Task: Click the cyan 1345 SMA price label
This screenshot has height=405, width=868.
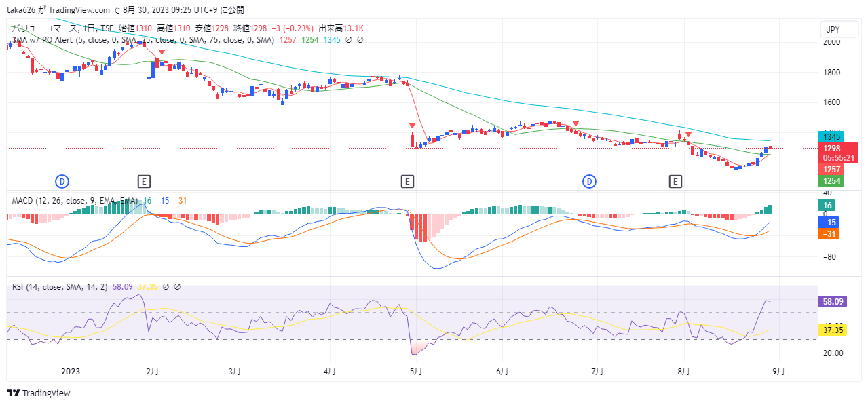Action: 833,137
